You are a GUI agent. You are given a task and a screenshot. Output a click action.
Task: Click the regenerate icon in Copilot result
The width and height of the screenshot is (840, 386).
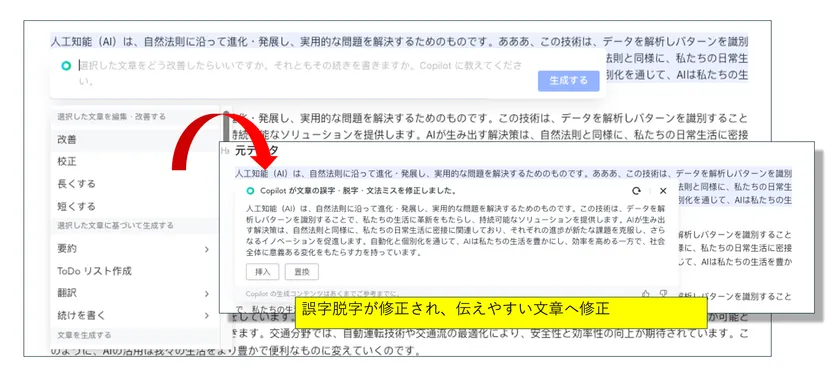[x=636, y=191]
